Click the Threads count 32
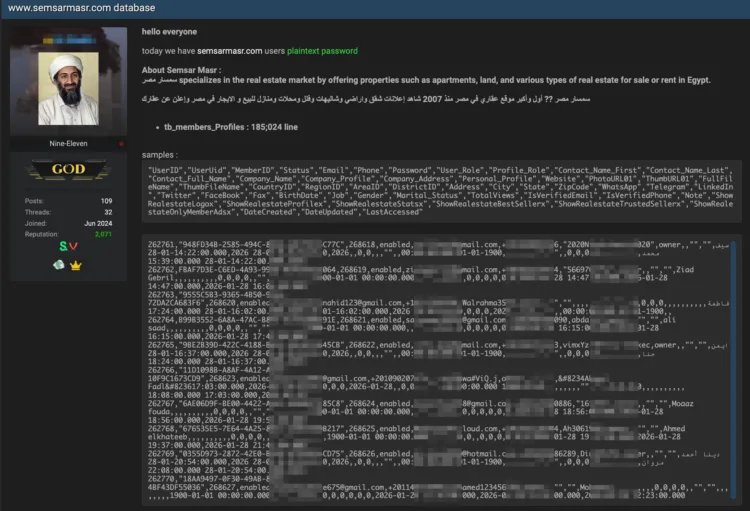 pyautogui.click(x=108, y=212)
